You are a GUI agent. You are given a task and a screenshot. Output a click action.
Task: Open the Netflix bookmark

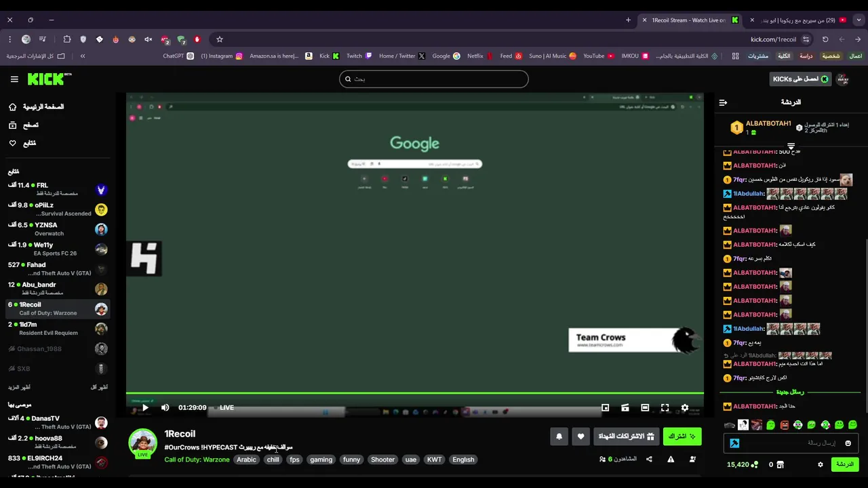pyautogui.click(x=480, y=56)
